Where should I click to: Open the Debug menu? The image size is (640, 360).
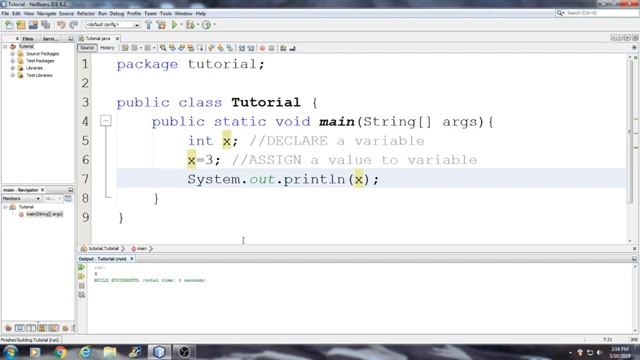click(x=117, y=13)
